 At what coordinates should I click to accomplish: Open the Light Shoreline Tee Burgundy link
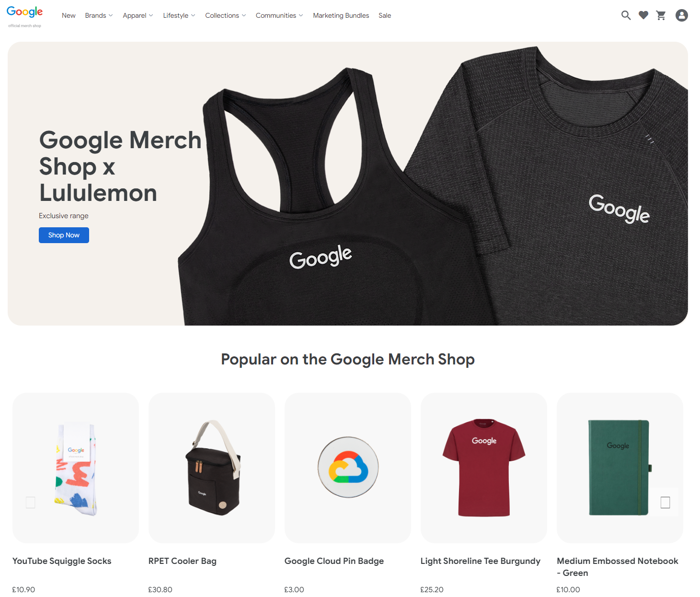[x=481, y=561]
